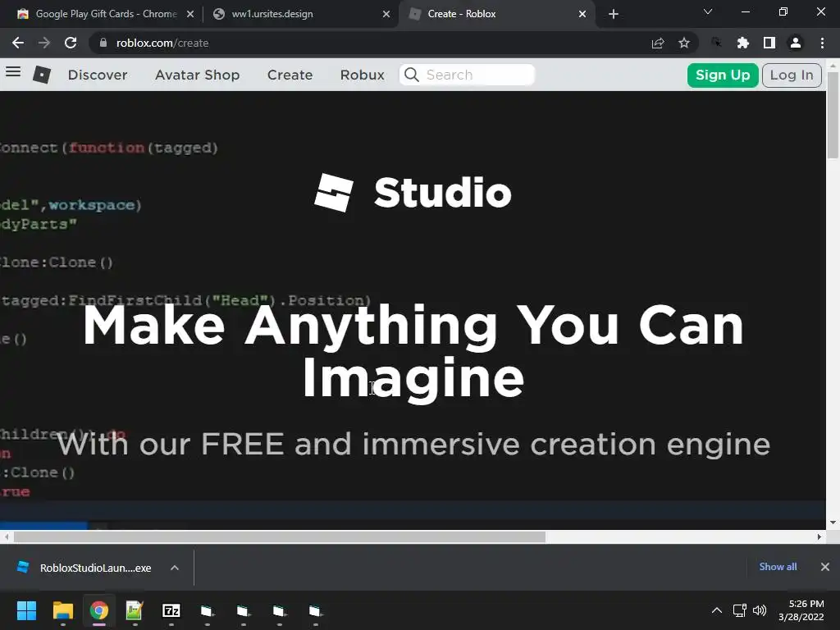The width and height of the screenshot is (840, 630).
Task: Open downloaded RobloxStudioLauncher exe file
Action: 84,568
